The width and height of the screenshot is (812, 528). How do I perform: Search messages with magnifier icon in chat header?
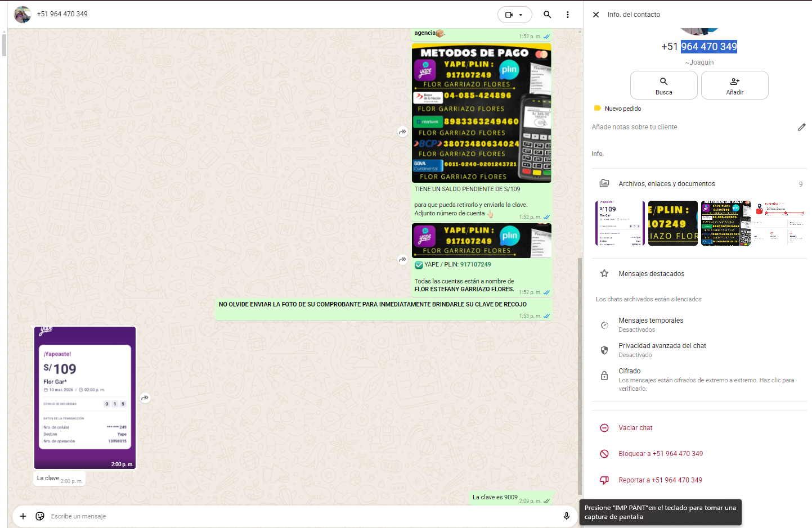[x=547, y=15]
